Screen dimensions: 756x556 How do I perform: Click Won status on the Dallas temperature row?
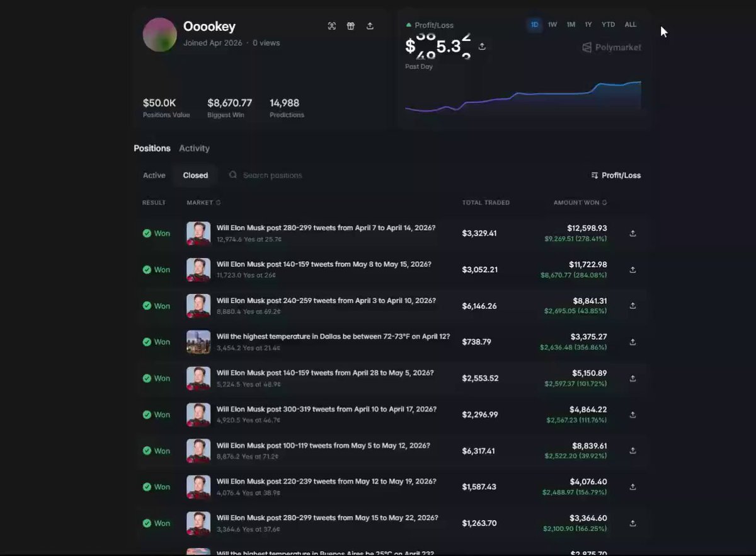(x=156, y=342)
